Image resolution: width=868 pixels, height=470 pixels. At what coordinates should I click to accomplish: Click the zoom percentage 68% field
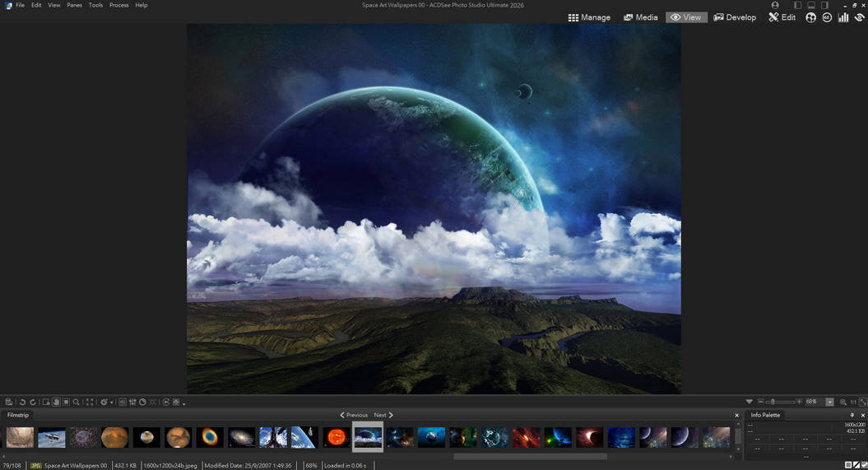click(x=815, y=402)
